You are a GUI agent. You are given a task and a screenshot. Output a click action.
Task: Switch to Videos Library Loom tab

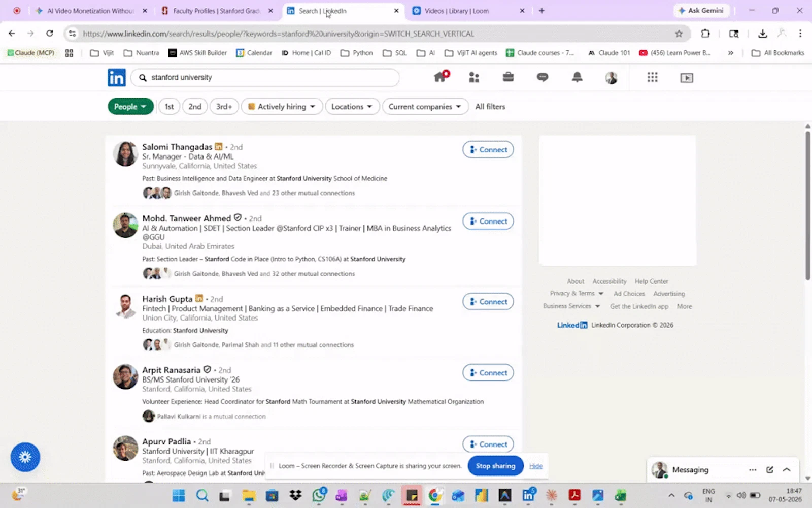click(467, 11)
